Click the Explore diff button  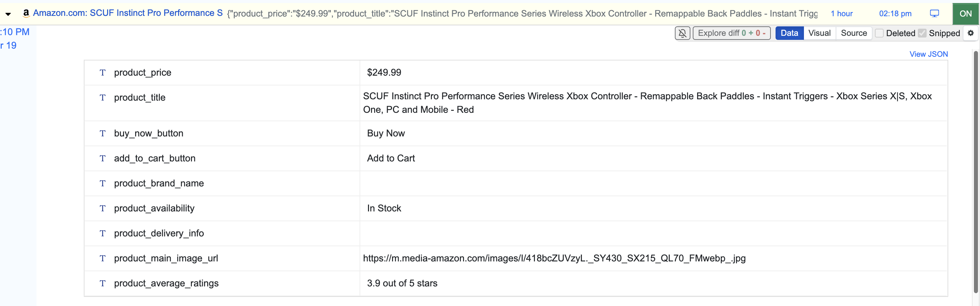pos(732,33)
